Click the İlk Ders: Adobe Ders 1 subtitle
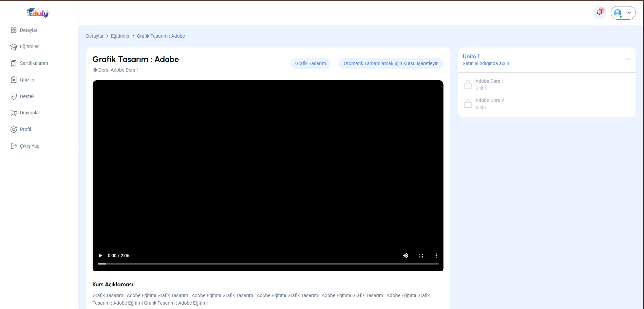 coord(116,70)
